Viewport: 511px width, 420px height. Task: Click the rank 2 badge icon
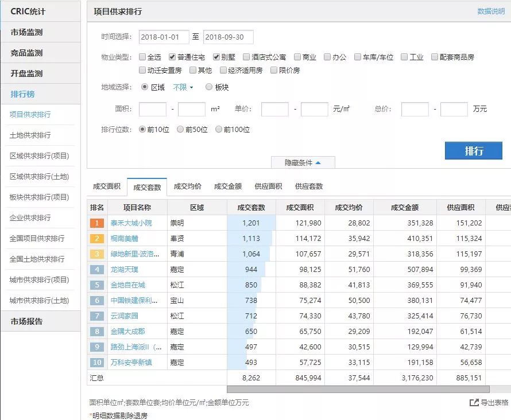[x=97, y=239]
